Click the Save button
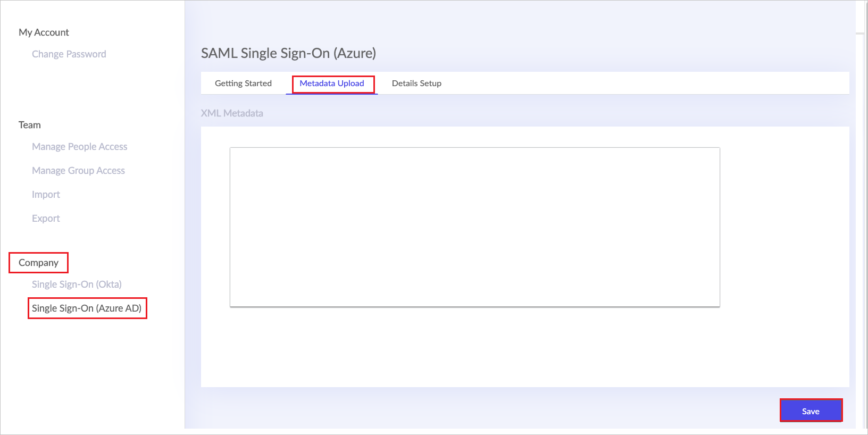The height and width of the screenshot is (435, 868). [x=811, y=411]
